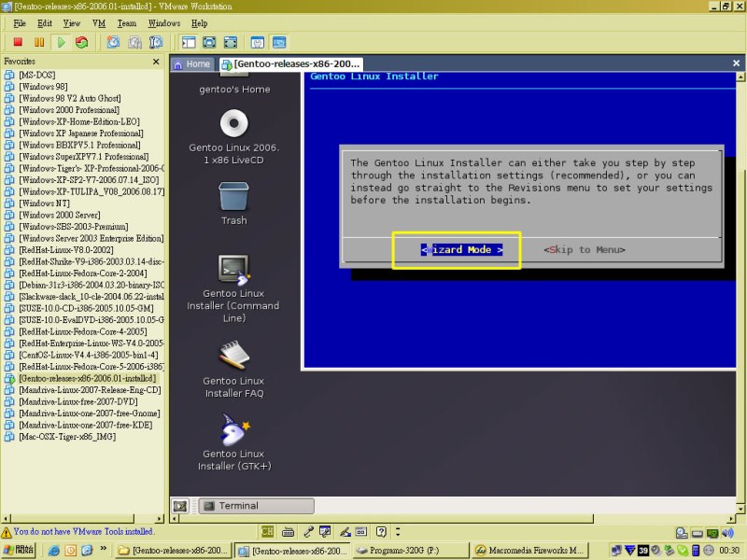Click the system tray clock 00:30

pos(729,551)
